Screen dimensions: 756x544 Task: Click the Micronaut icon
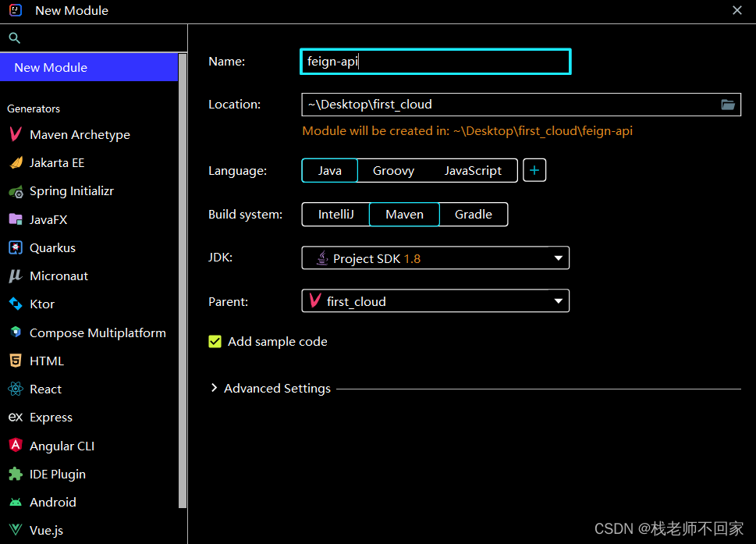tap(16, 276)
